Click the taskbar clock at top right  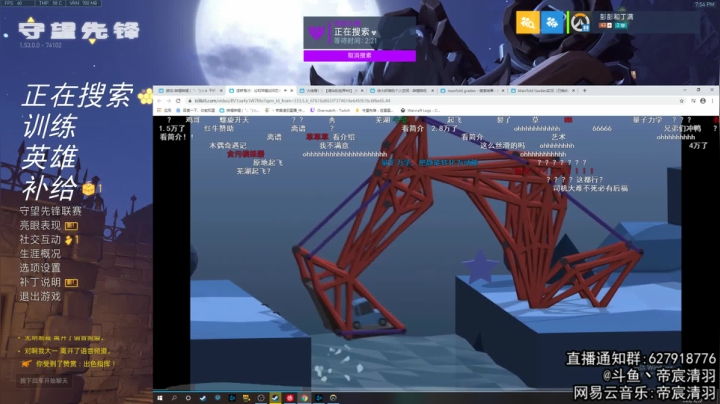704,4
